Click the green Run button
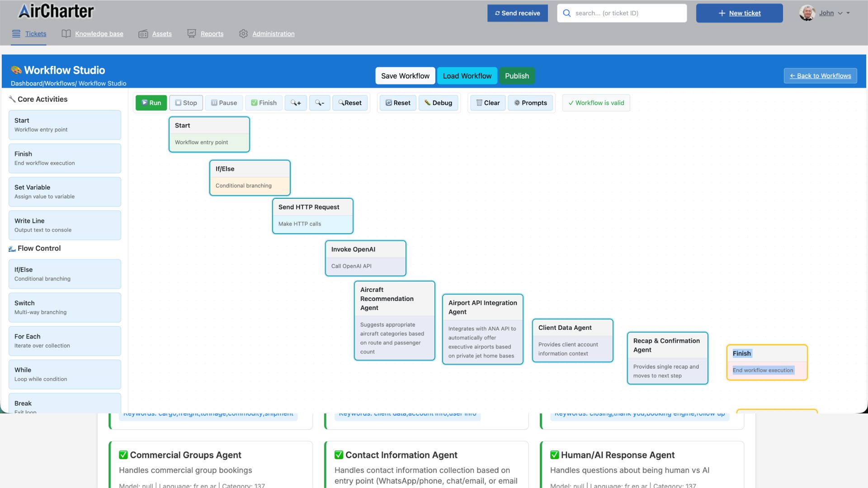The width and height of the screenshot is (868, 488). point(151,103)
